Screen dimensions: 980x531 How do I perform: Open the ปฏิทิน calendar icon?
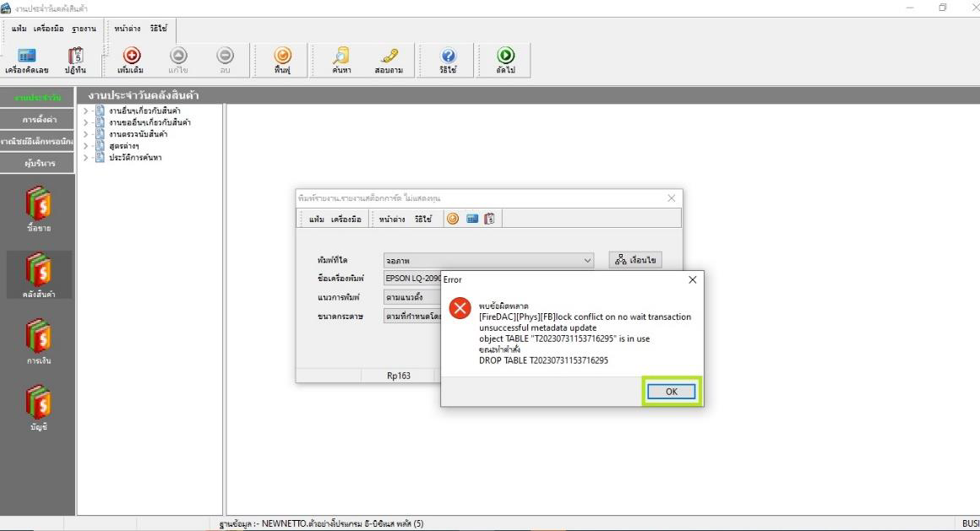click(x=75, y=56)
